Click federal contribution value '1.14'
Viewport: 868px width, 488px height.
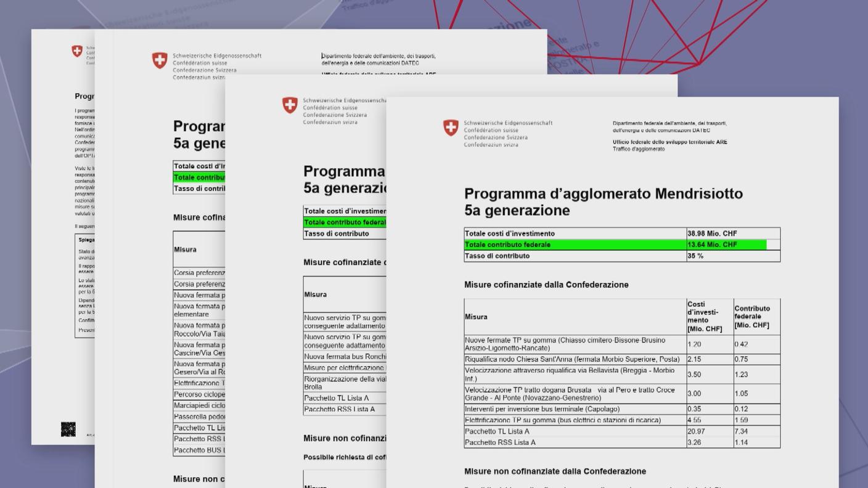pyautogui.click(x=741, y=442)
